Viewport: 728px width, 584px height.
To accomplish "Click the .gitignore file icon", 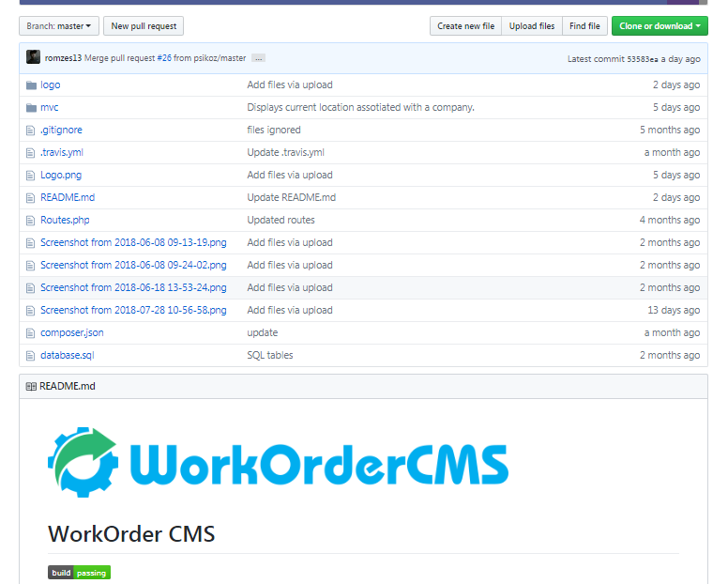I will pyautogui.click(x=31, y=131).
